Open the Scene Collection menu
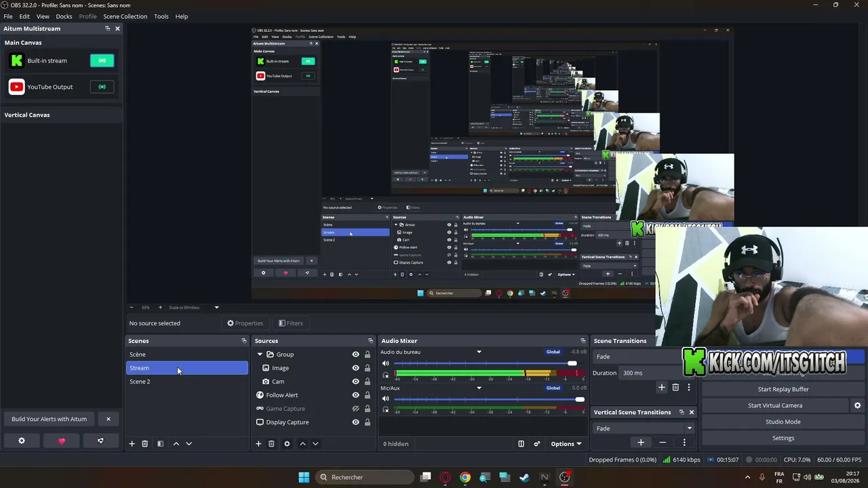 [125, 16]
